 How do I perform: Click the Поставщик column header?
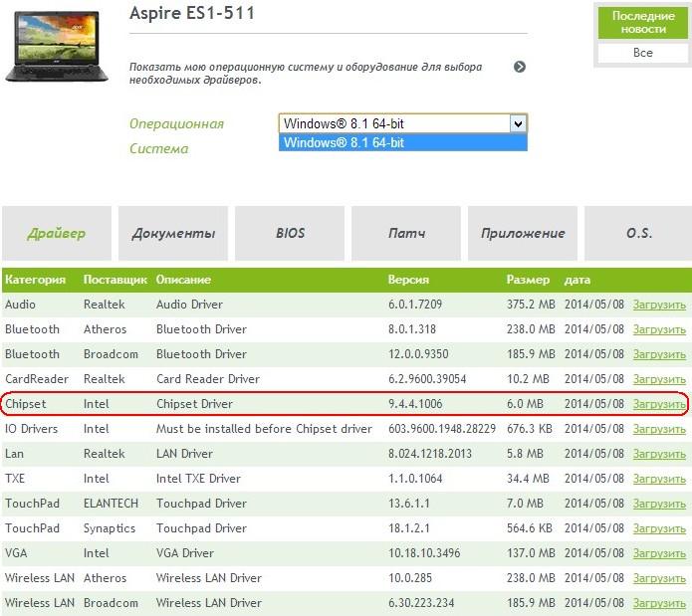point(115,280)
